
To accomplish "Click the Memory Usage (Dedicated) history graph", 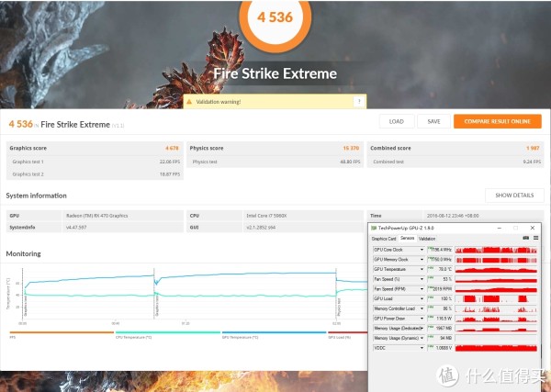I will point(496,329).
